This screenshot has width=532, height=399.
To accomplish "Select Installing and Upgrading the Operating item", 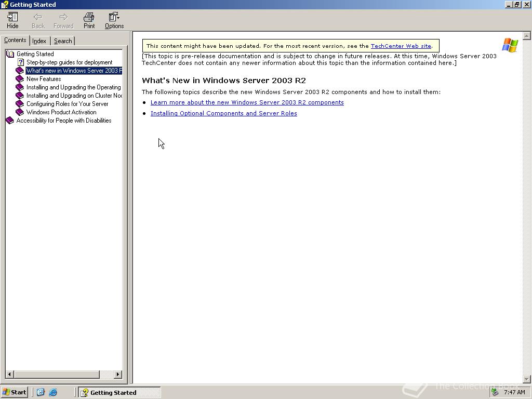I will click(x=74, y=87).
